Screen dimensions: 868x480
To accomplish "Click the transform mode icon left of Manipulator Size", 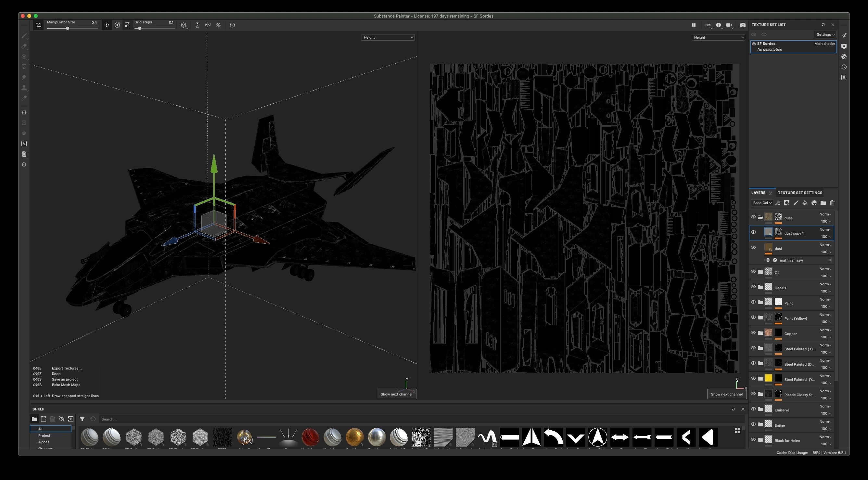I will click(38, 25).
